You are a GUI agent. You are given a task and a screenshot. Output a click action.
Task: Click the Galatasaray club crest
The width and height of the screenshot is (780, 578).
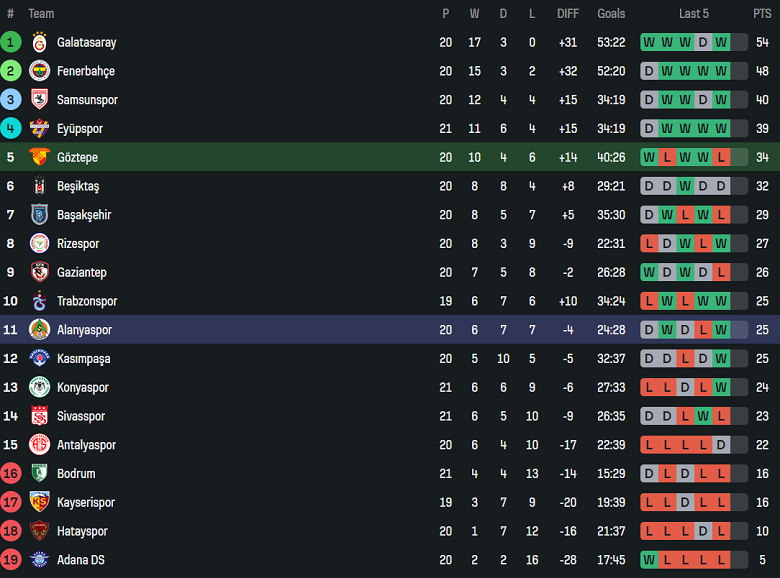point(39,42)
